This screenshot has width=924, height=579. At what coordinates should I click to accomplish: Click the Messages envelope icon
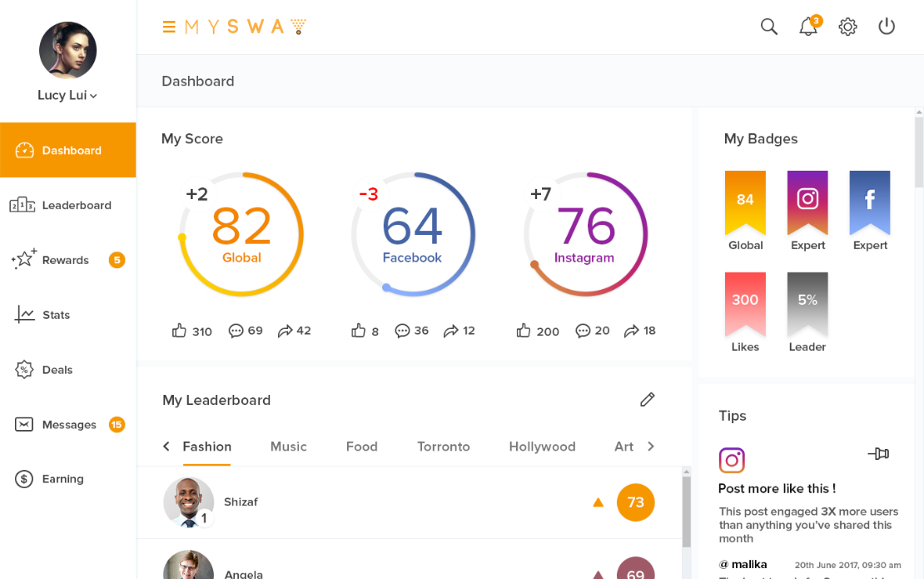click(x=24, y=424)
